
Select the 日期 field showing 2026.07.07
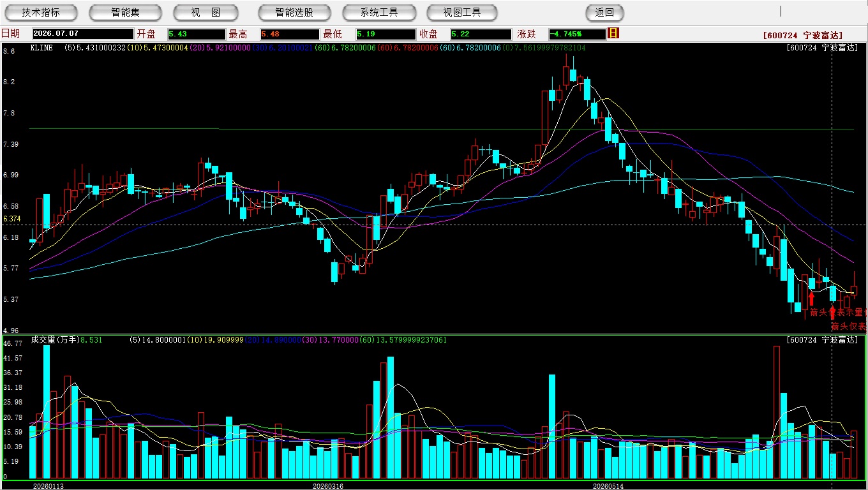tap(83, 34)
